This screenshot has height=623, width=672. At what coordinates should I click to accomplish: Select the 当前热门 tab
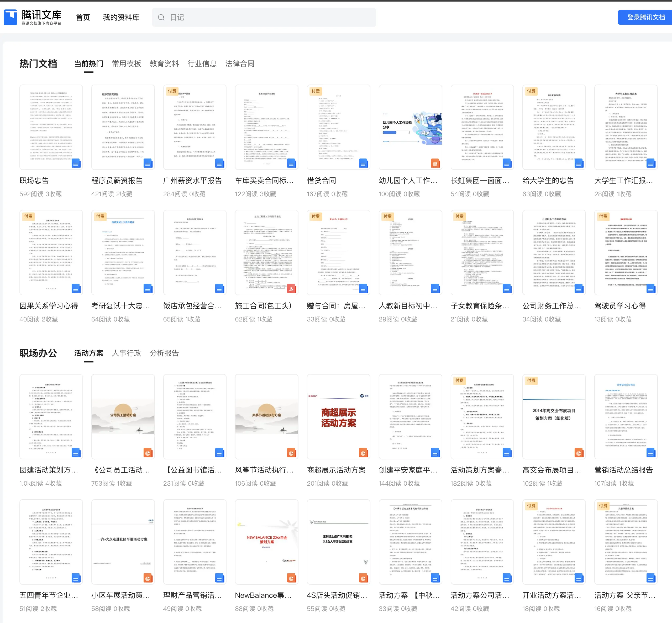pos(88,64)
